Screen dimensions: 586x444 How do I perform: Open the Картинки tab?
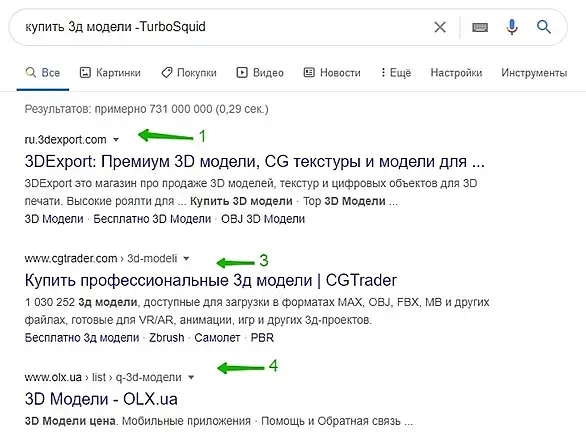(x=110, y=73)
